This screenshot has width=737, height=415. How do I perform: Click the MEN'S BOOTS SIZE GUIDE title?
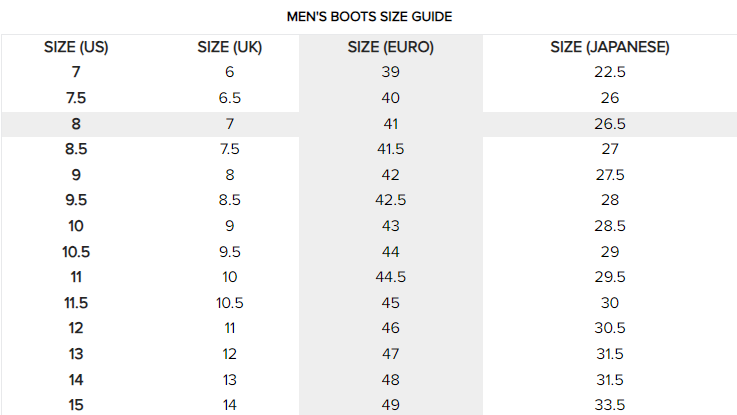(x=368, y=16)
